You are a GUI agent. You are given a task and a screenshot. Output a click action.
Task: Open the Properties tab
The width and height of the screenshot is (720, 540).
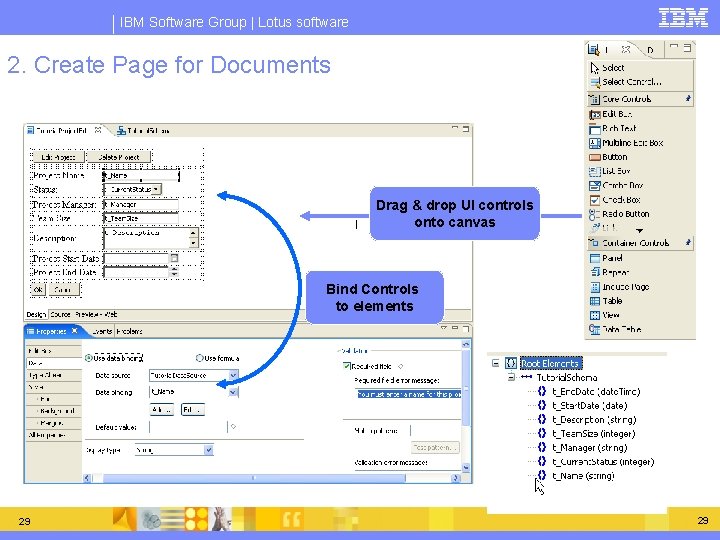51,331
